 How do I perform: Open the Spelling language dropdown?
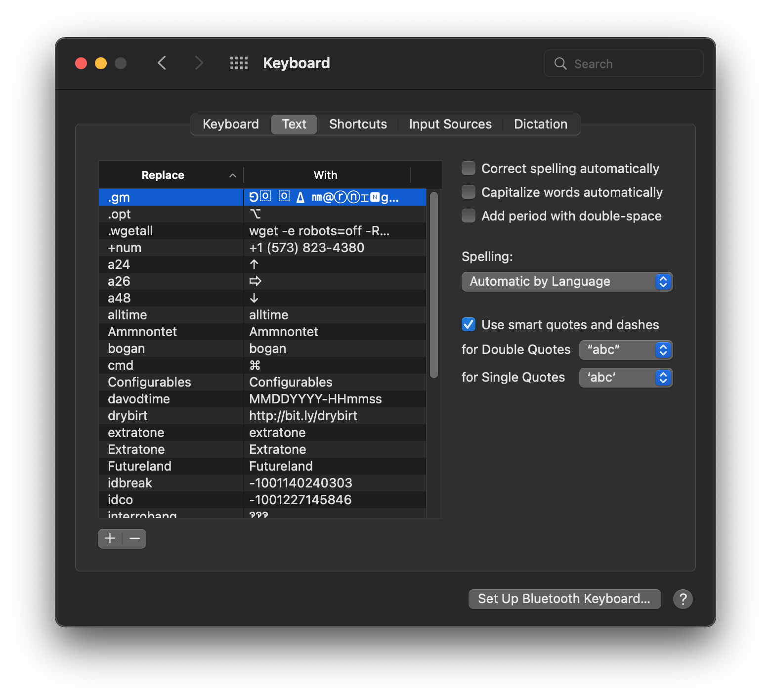coord(567,282)
